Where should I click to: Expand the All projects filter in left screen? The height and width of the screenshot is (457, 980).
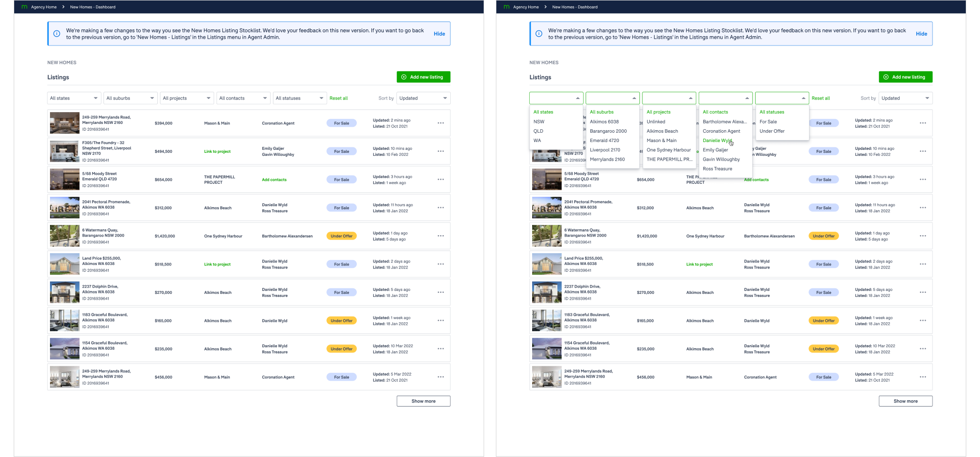(x=187, y=98)
